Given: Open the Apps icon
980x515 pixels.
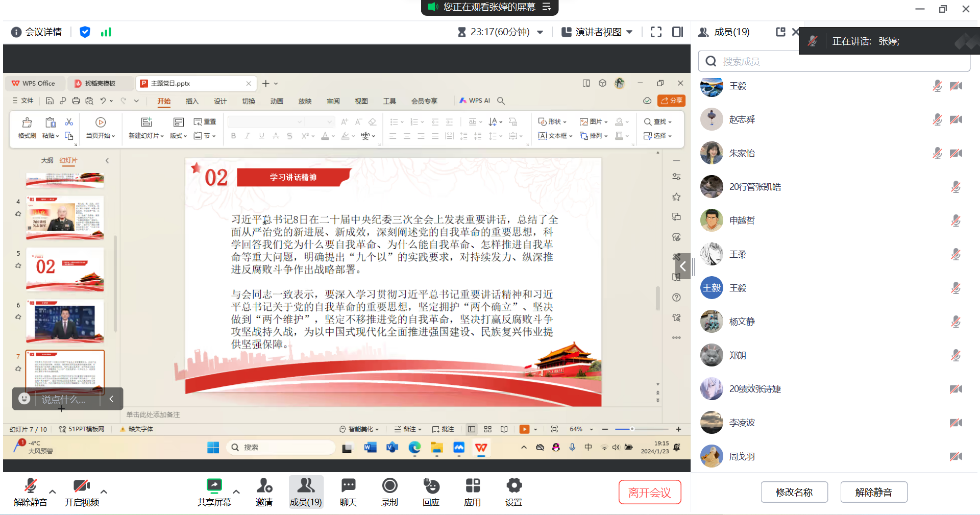Looking at the screenshot, I should point(472,486).
